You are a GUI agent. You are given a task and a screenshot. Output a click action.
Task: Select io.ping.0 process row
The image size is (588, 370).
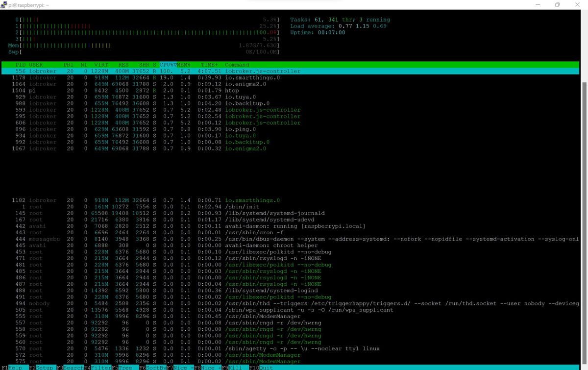(290, 129)
